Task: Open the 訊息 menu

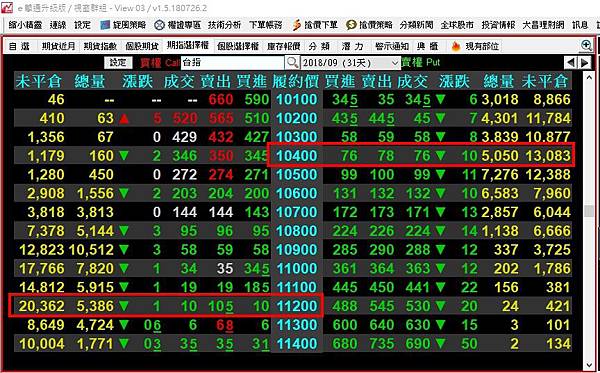Action: [580, 25]
